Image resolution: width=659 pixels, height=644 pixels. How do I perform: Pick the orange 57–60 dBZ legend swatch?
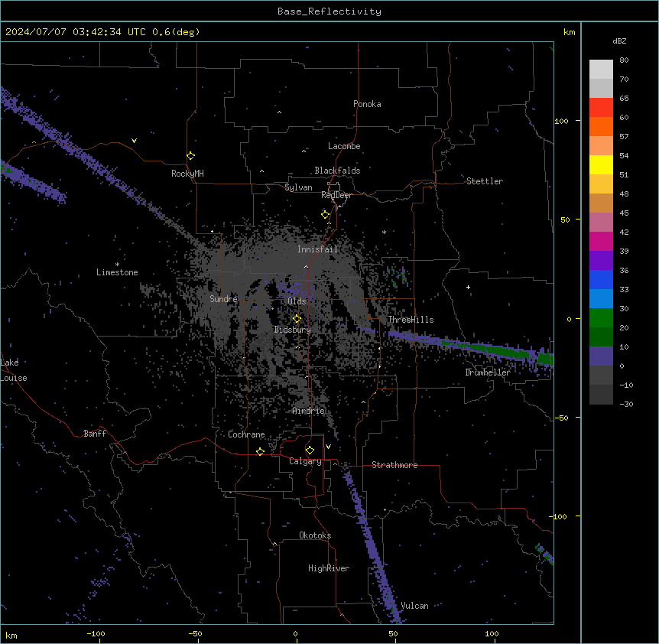601,127
